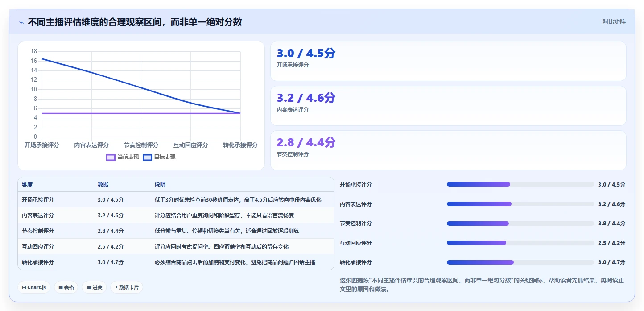Click 内容表达评分 cell in the table
Viewport: 644px width, 311px height.
38,216
